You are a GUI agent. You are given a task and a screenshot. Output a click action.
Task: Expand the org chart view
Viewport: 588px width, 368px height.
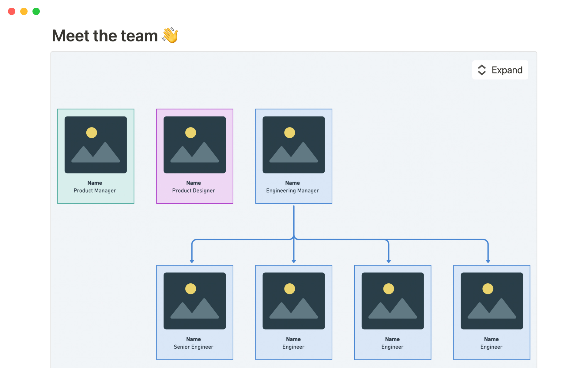(x=500, y=70)
